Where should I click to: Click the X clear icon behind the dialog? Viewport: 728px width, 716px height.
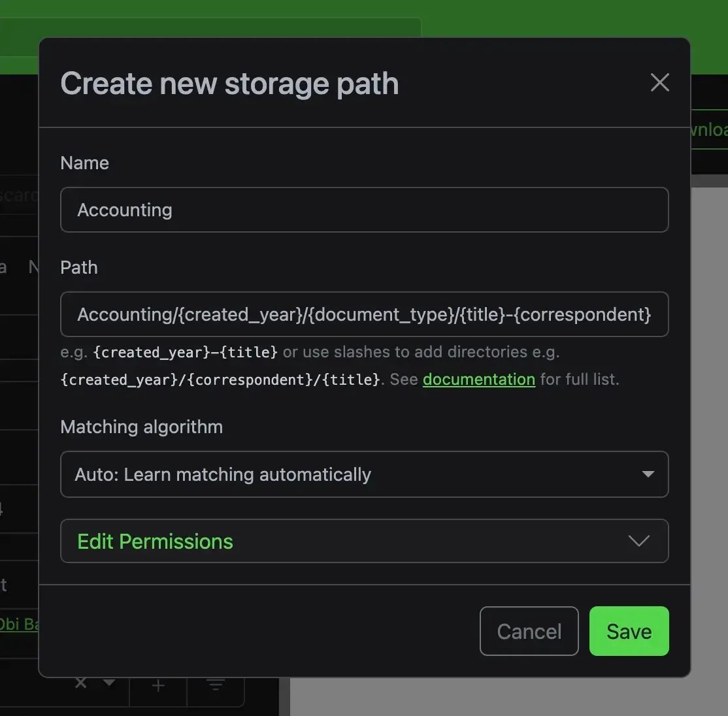point(81,683)
